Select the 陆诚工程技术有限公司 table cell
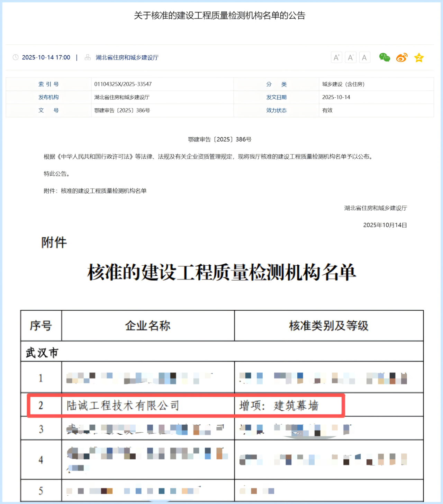The image size is (443, 504). (x=123, y=405)
